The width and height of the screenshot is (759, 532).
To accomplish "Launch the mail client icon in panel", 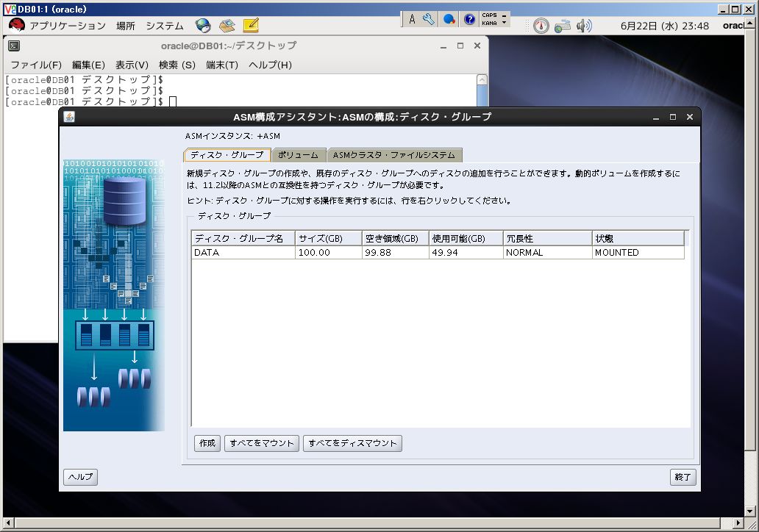I will (x=227, y=26).
